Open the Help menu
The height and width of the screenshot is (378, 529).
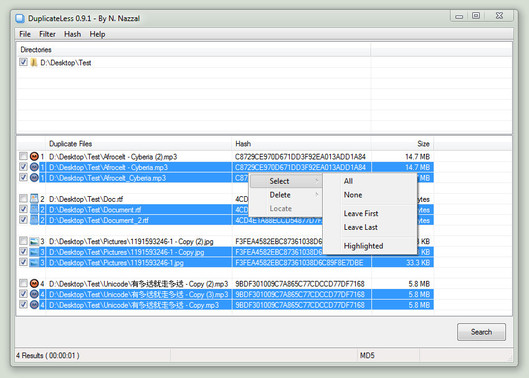(97, 34)
